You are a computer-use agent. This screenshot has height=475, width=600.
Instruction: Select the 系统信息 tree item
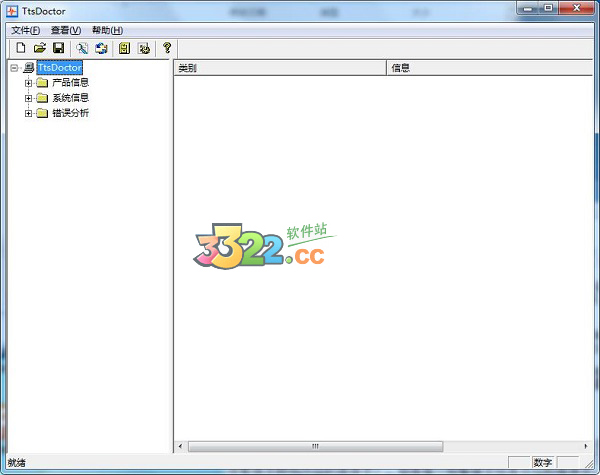(70, 98)
